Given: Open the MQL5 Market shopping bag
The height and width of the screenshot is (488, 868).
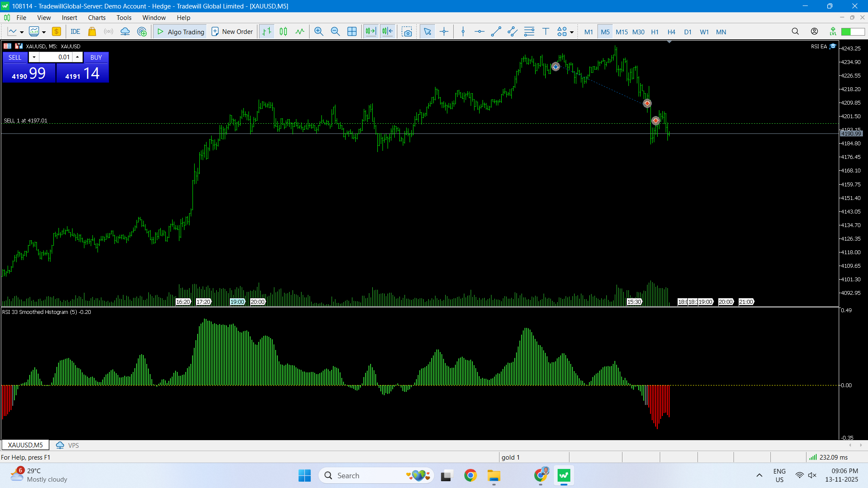Looking at the screenshot, I should 92,32.
